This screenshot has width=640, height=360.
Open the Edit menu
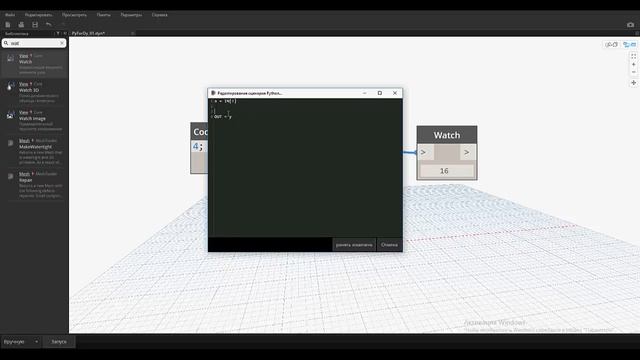38,15
